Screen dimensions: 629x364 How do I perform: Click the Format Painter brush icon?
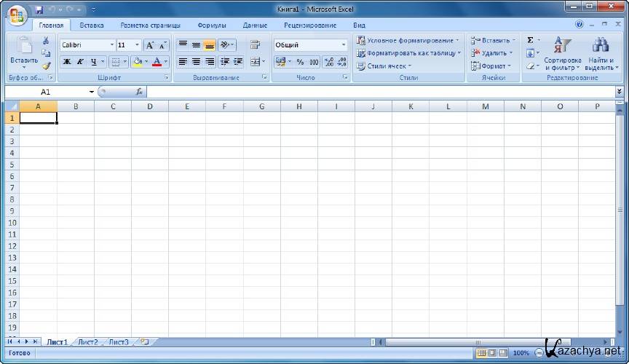pyautogui.click(x=46, y=66)
